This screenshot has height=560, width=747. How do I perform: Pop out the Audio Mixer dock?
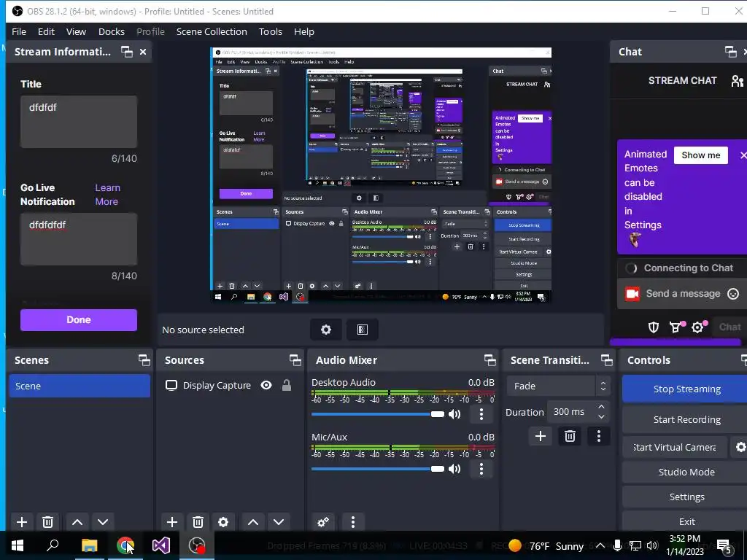(489, 360)
